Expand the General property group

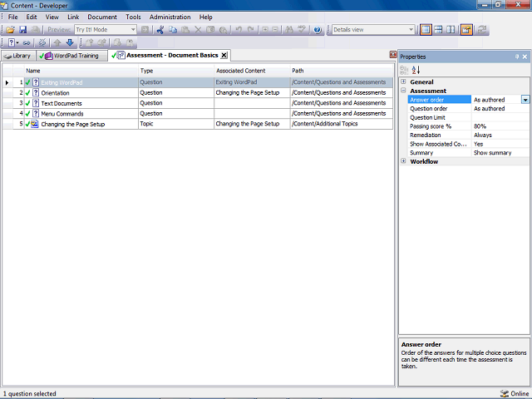[403, 81]
